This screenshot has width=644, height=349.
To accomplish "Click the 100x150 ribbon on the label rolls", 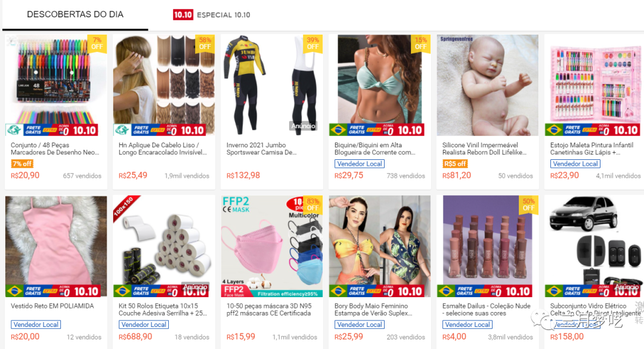I will tap(125, 206).
